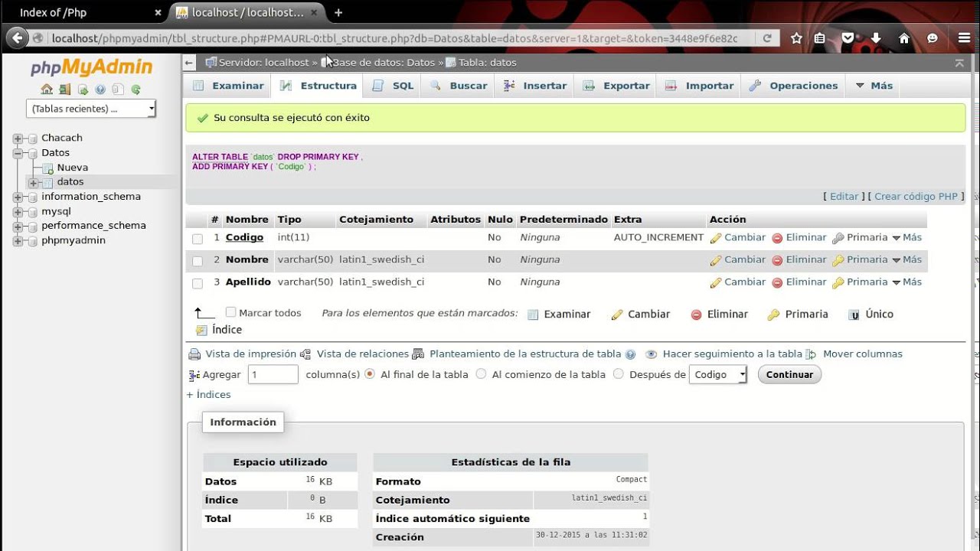
Task: Click Cambiar pencil for Nombre column
Action: click(716, 260)
